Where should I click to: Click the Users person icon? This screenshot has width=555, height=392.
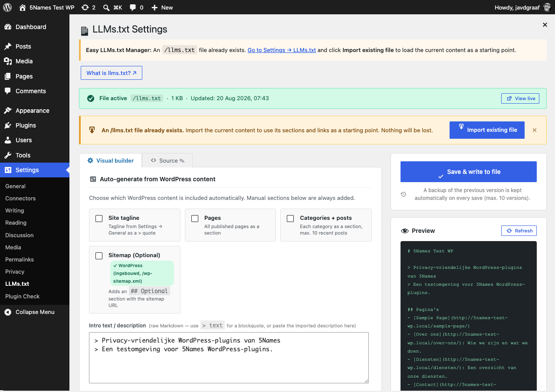pyautogui.click(x=8, y=140)
